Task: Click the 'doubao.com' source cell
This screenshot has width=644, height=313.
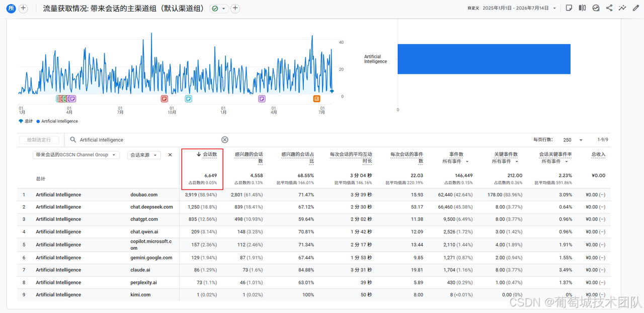Action: point(144,195)
